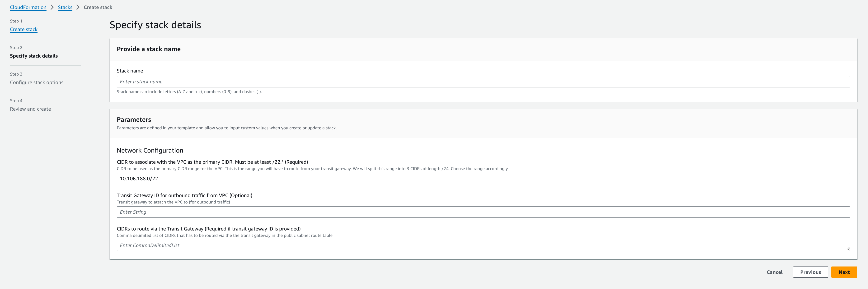The height and width of the screenshot is (289, 868).
Task: Click the Transit Gateway ID field
Action: tap(483, 212)
